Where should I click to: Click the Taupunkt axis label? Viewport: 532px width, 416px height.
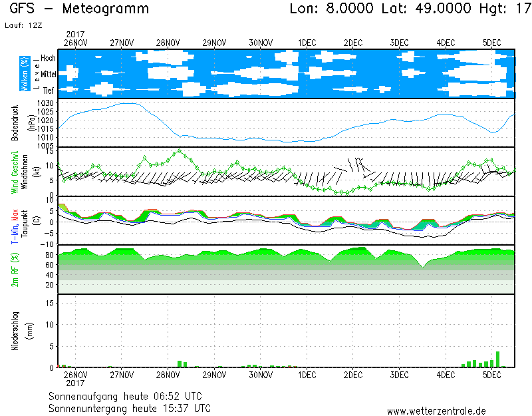tap(23, 220)
